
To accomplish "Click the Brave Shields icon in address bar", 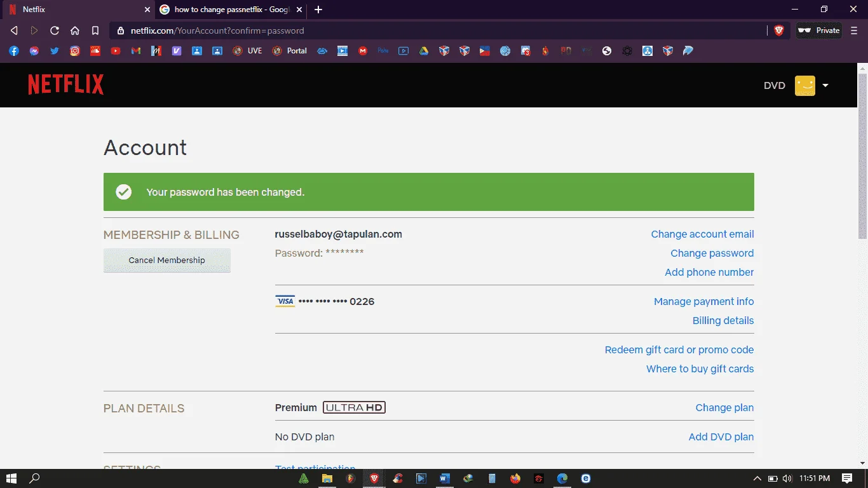I will coord(779,30).
